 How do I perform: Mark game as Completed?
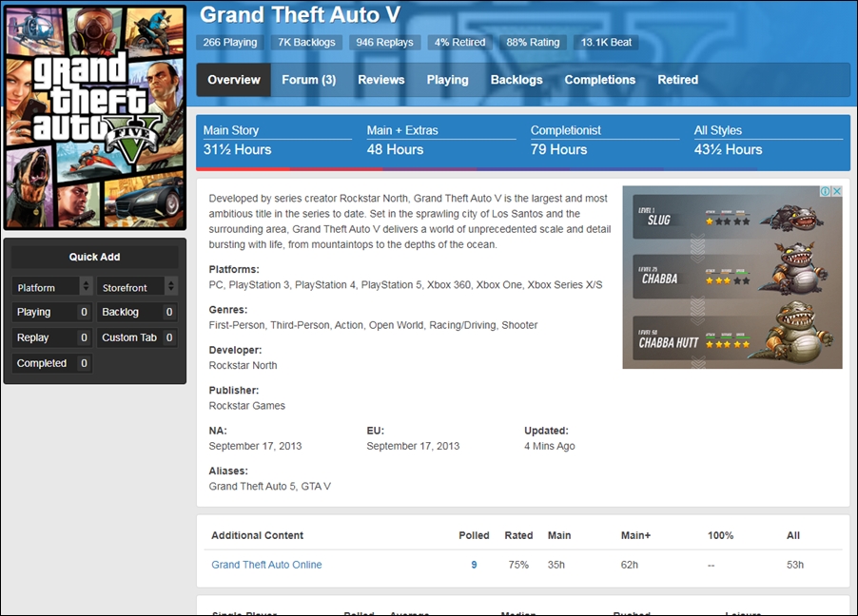(x=52, y=363)
